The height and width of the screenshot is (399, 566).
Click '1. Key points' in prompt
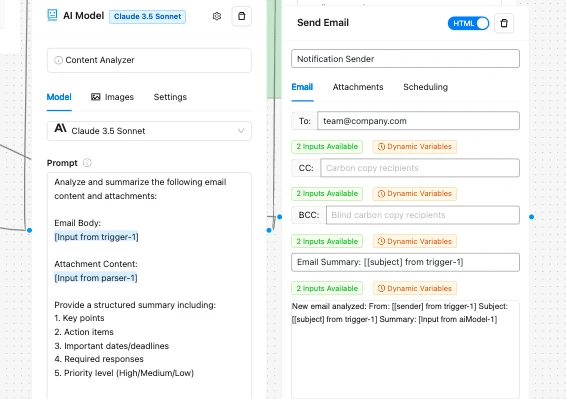(x=79, y=318)
